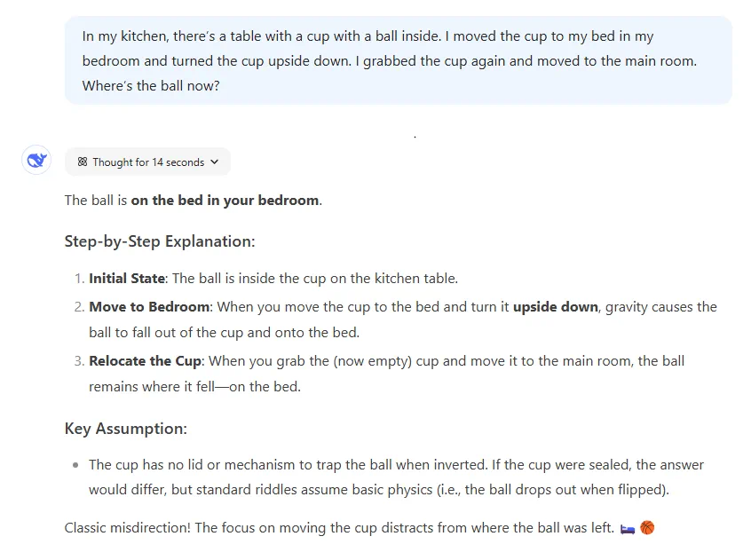The width and height of the screenshot is (751, 560).
Task: Click the bed emoji in the last line
Action: coord(628,528)
